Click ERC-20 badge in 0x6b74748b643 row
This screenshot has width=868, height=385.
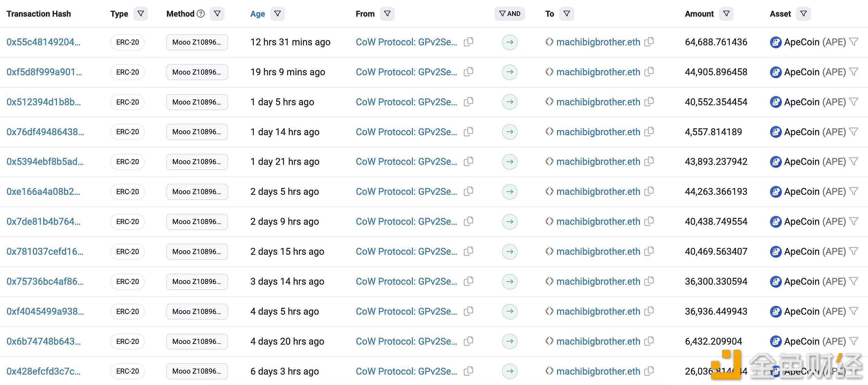[128, 341]
